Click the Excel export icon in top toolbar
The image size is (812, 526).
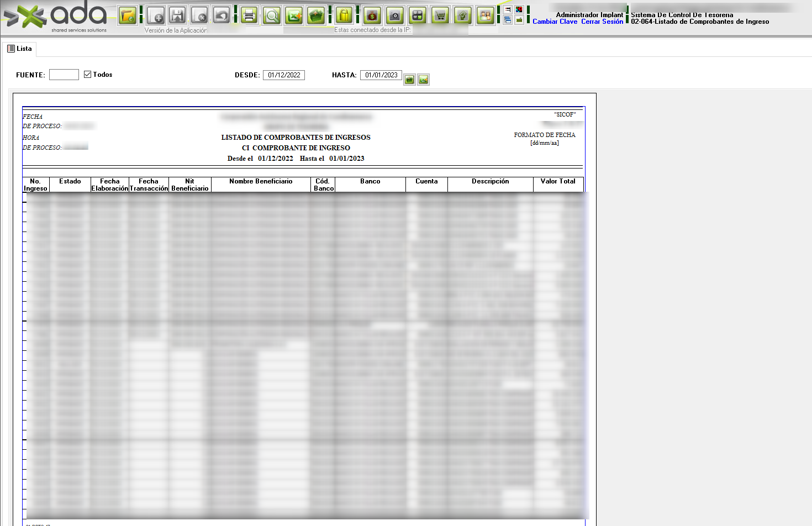pos(294,15)
